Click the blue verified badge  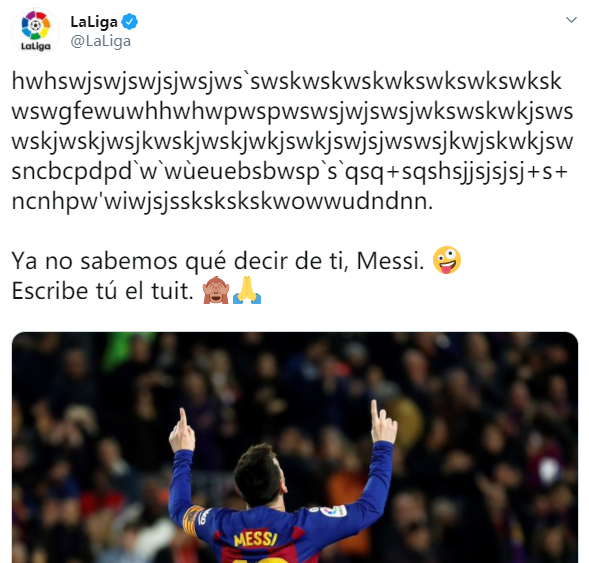[x=129, y=22]
